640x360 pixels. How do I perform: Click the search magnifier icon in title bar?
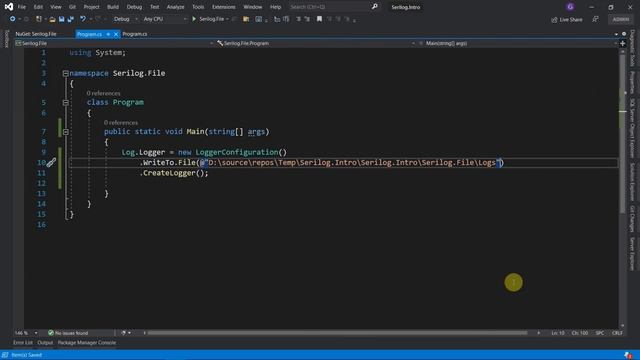375,7
